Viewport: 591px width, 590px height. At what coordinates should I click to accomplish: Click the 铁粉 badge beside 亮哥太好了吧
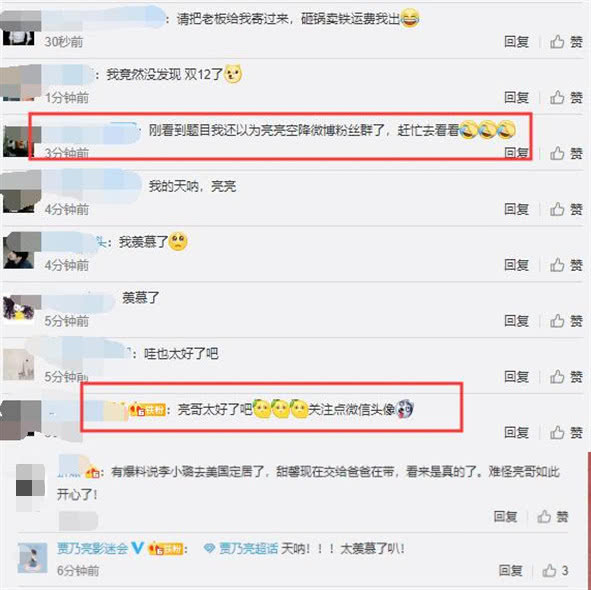[147, 410]
